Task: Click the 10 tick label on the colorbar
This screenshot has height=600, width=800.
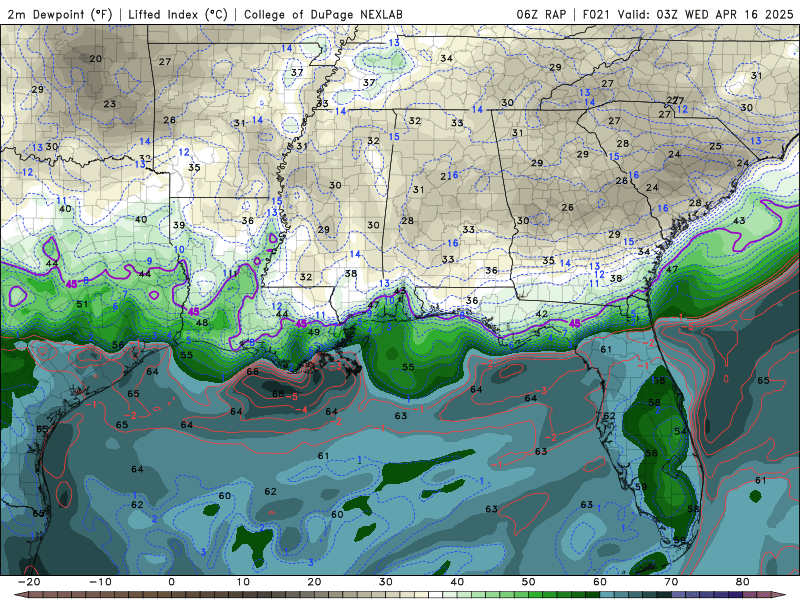Action: click(243, 582)
